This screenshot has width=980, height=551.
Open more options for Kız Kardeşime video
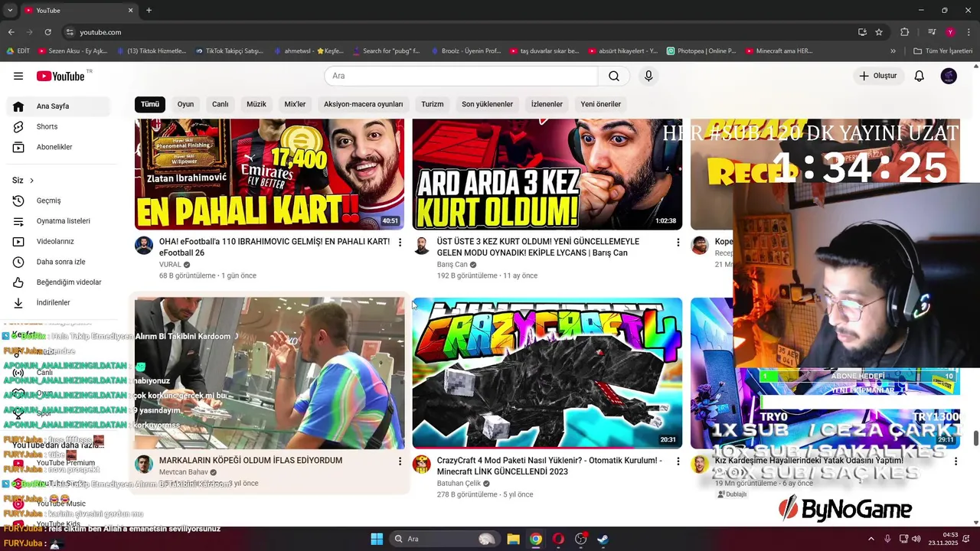(x=955, y=461)
